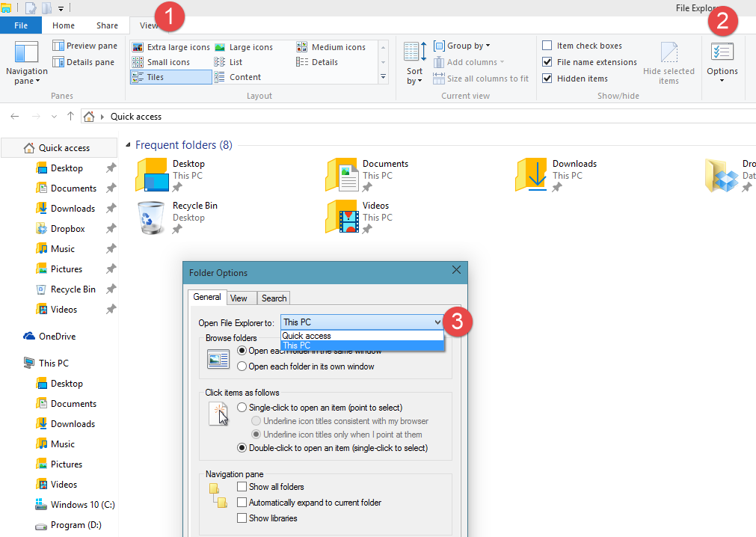756x537 pixels.
Task: Open the Search tab in Folder Options
Action: (x=274, y=298)
